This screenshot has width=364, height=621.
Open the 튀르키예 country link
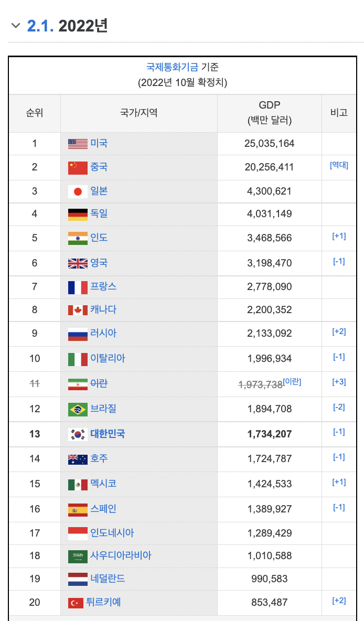[103, 602]
